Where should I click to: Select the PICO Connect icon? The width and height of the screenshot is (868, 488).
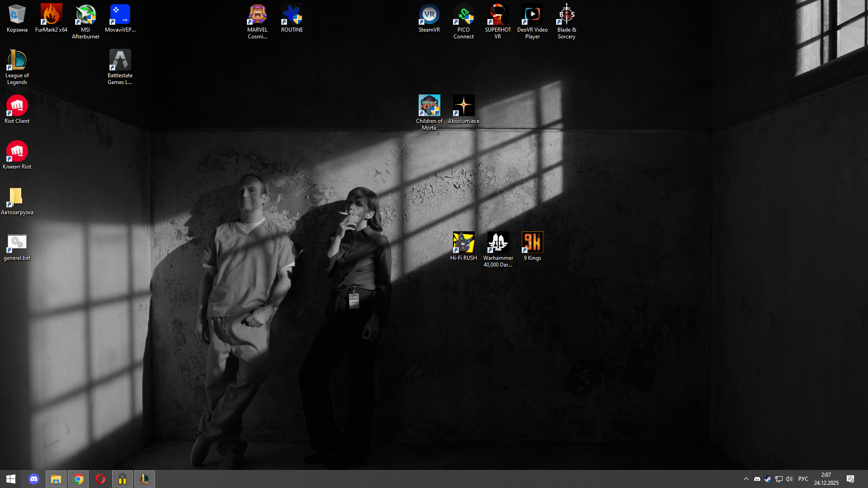click(x=463, y=15)
